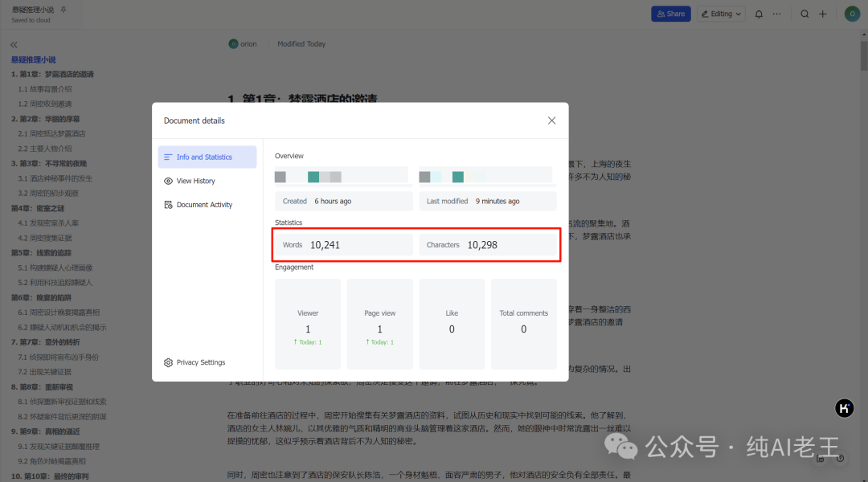This screenshot has width=868, height=482.
Task: Close the Document details dialog
Action: click(551, 120)
